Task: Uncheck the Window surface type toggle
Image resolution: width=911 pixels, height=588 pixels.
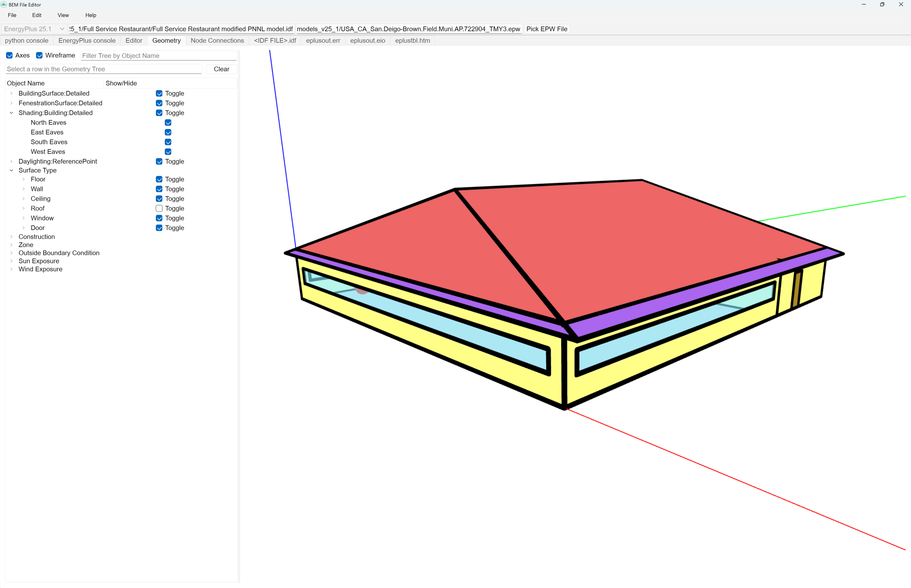Action: tap(159, 218)
